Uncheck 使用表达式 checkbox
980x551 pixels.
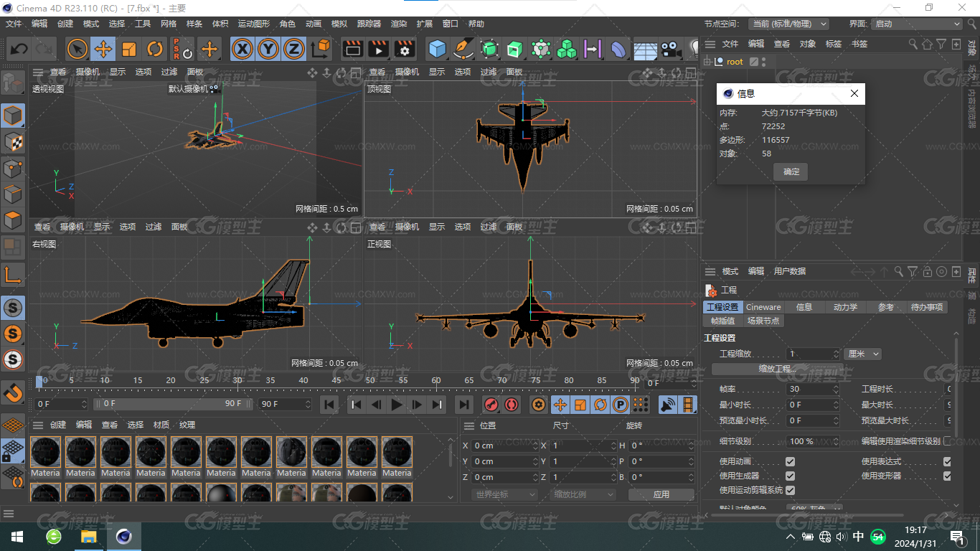(x=947, y=461)
